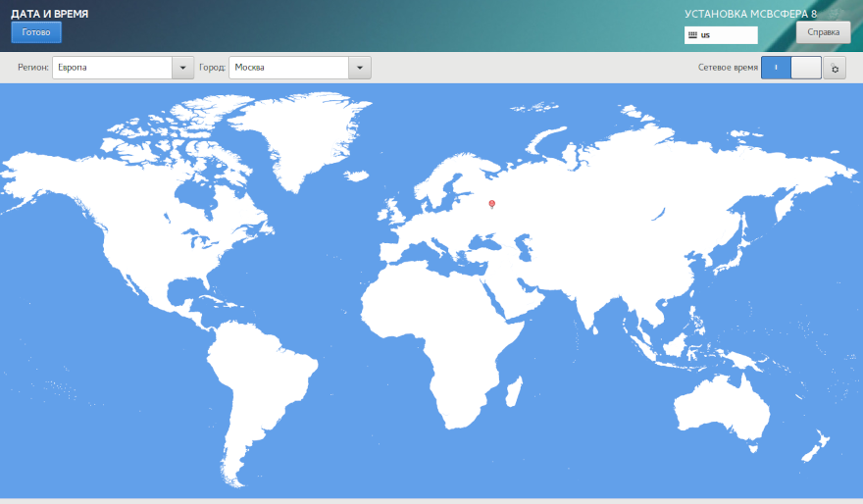Viewport: 863px width, 504px height.
Task: Pick South America on the map
Action: (260, 382)
